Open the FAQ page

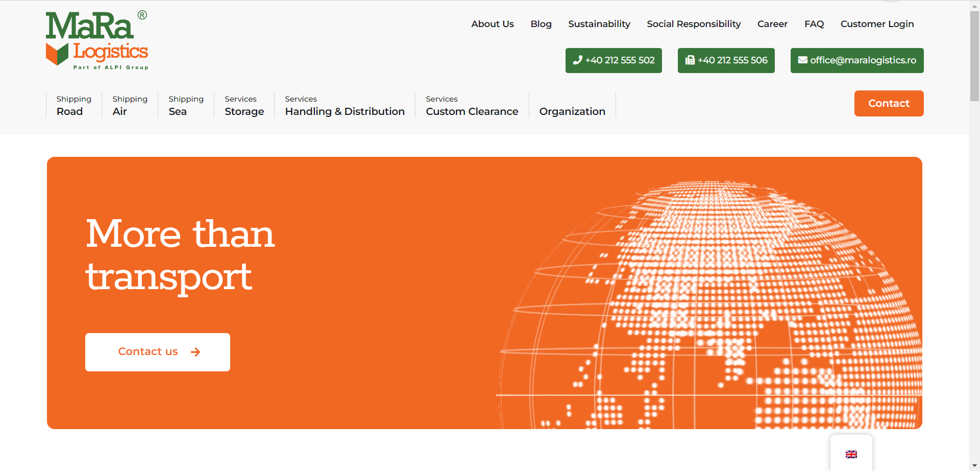coord(814,24)
